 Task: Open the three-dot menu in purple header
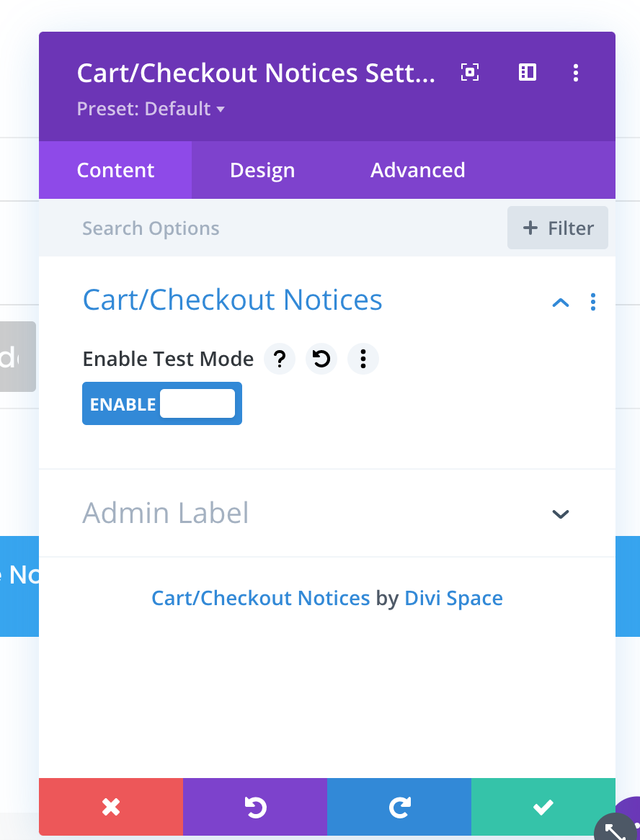(576, 72)
